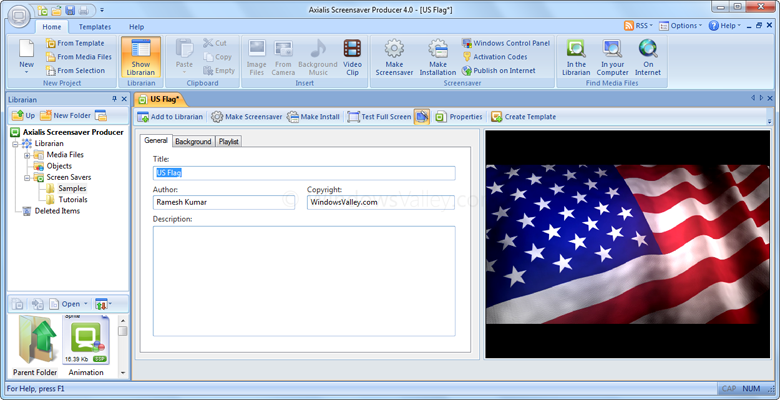780x400 pixels.
Task: Click quick access save disk icon
Action: point(70,10)
